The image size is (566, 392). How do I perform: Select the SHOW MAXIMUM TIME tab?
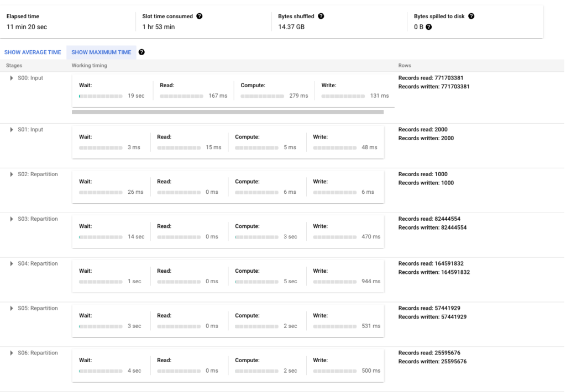coord(101,52)
